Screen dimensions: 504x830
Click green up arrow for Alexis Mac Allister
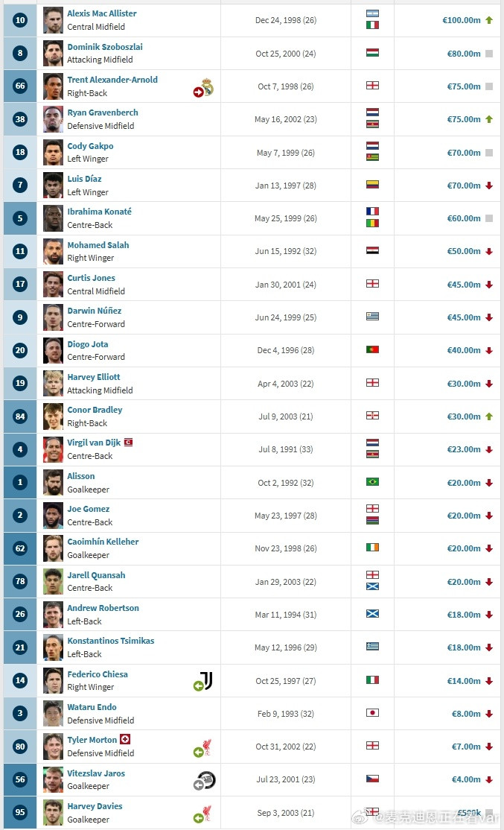click(489, 20)
